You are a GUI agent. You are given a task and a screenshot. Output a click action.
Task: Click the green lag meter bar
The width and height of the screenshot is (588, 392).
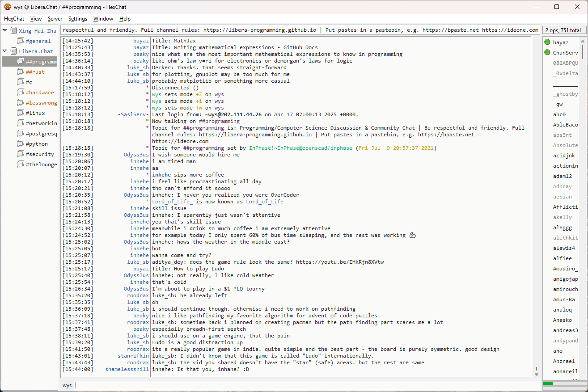pyautogui.click(x=548, y=384)
